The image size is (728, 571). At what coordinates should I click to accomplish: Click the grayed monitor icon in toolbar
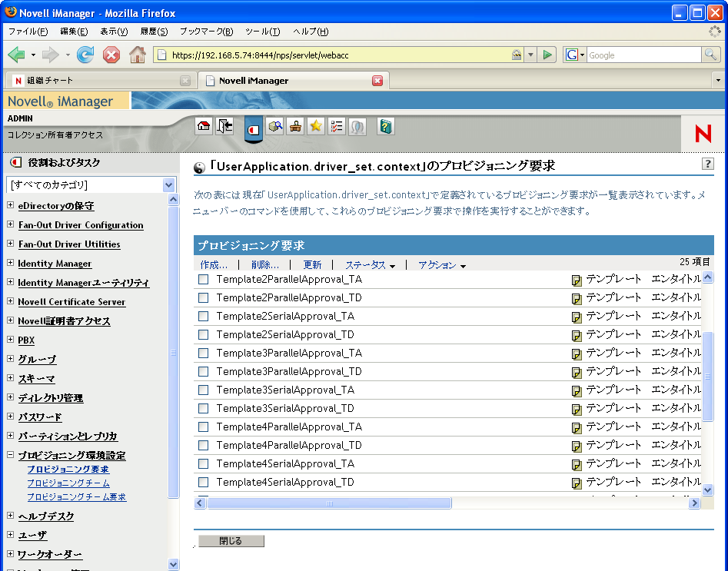click(x=357, y=126)
